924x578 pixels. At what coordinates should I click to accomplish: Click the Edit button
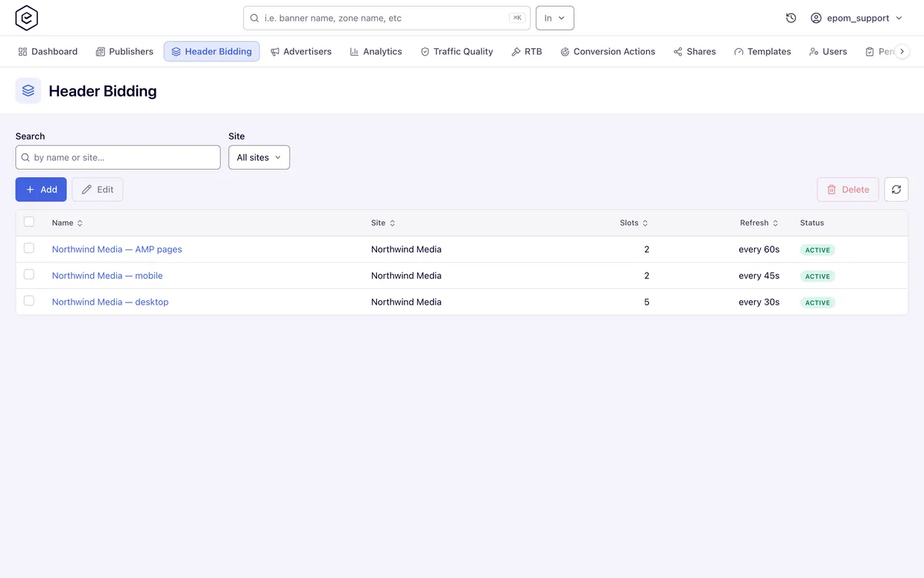pos(98,189)
